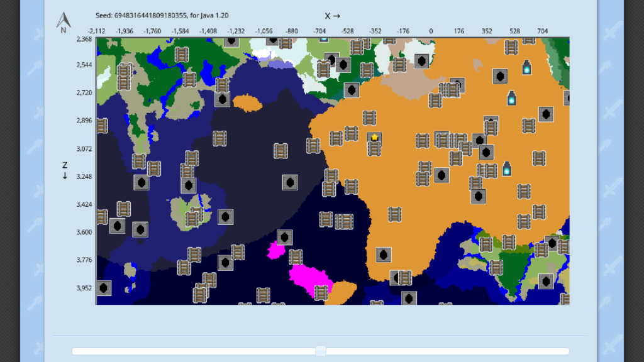The width and height of the screenshot is (644, 362).
Task: Click the gold star spawn marker
Action: pos(374,138)
